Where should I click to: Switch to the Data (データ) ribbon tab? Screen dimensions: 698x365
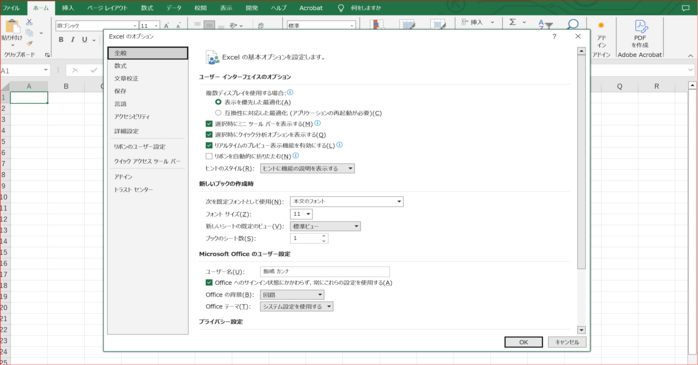174,8
